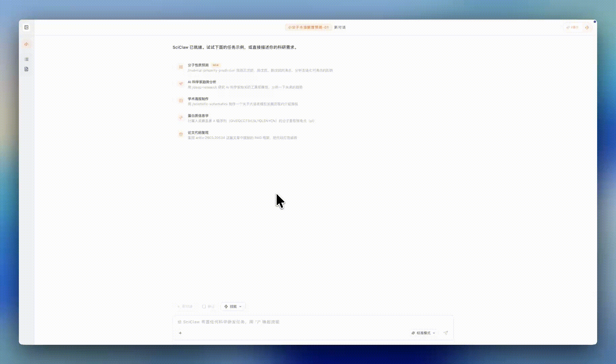Click the NEW badge beside 分子性质预测

(216, 65)
